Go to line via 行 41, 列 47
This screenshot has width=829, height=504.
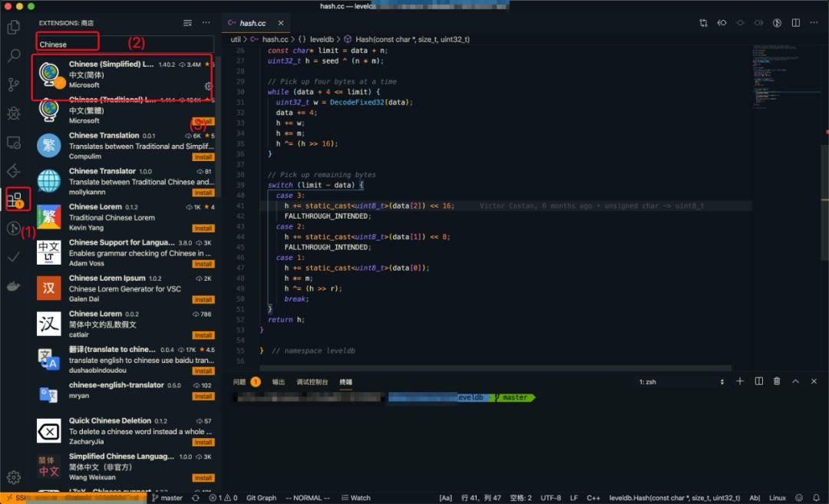481,498
